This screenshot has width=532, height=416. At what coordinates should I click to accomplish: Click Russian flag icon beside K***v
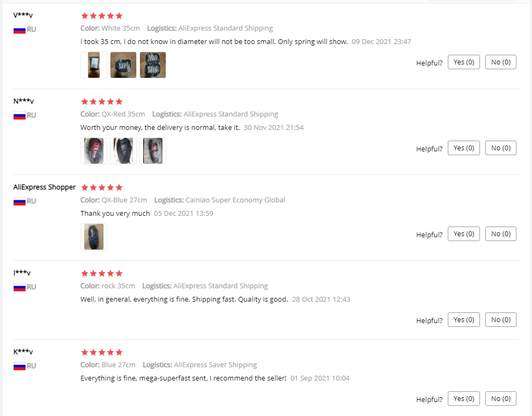point(19,366)
